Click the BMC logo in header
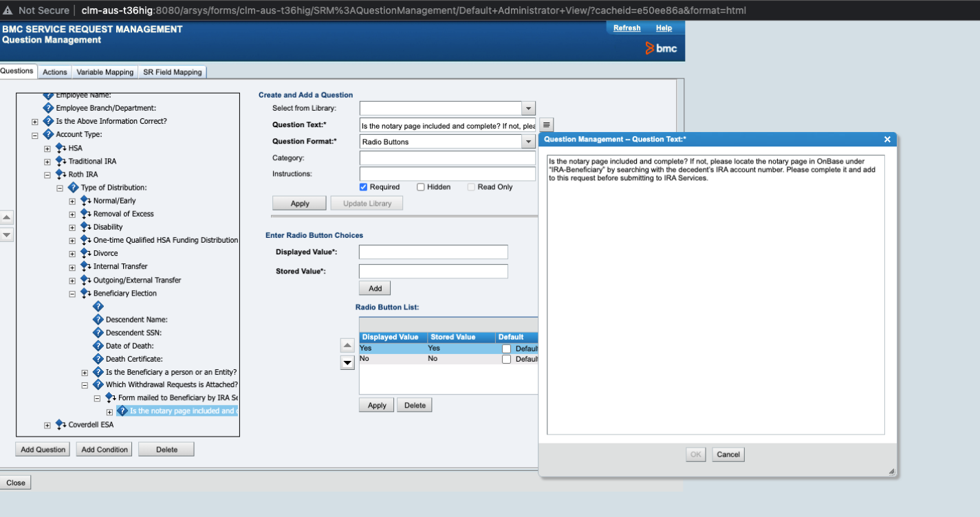The image size is (980, 517). pos(661,48)
